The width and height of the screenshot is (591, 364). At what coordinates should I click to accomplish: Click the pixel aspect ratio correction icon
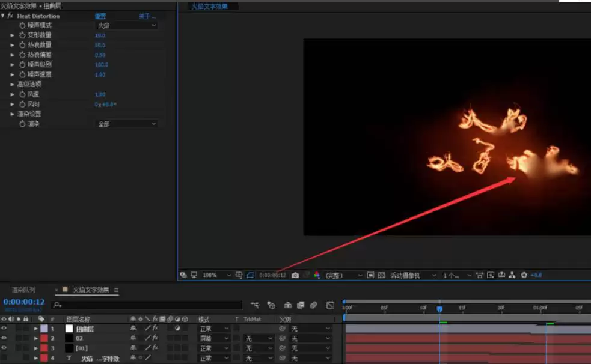479,275
